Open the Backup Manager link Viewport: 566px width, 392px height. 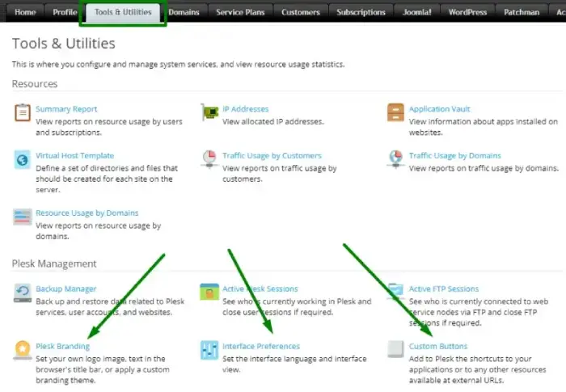(66, 289)
